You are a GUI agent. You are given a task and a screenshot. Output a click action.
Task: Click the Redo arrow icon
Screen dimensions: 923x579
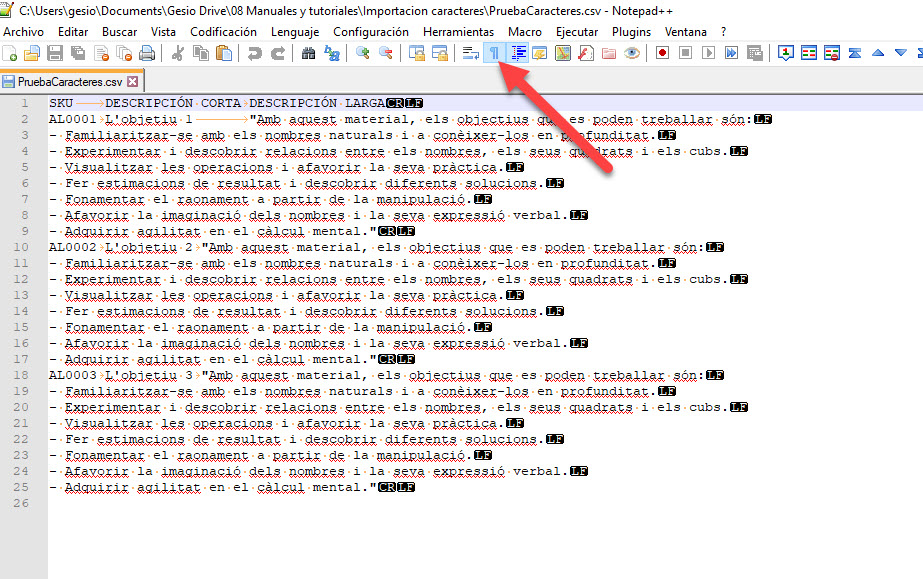[x=277, y=54]
